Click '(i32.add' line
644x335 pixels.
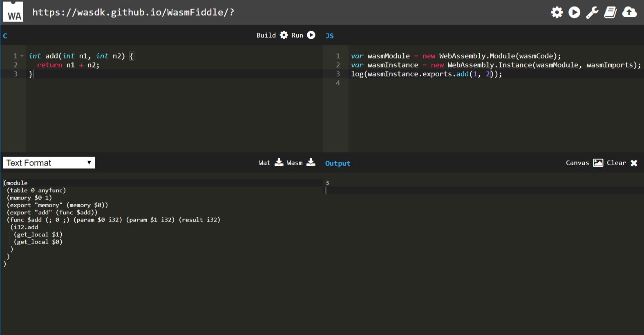[x=24, y=227]
